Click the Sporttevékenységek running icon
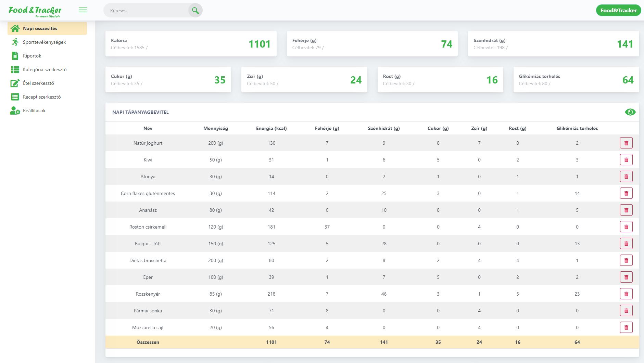 coord(15,42)
